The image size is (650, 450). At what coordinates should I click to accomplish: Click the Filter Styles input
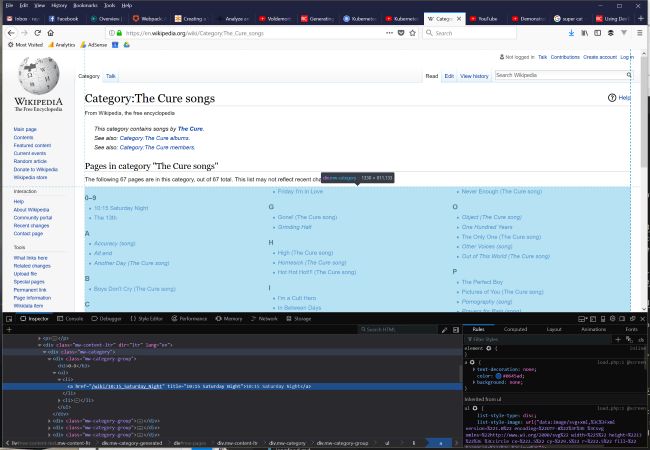point(538,339)
